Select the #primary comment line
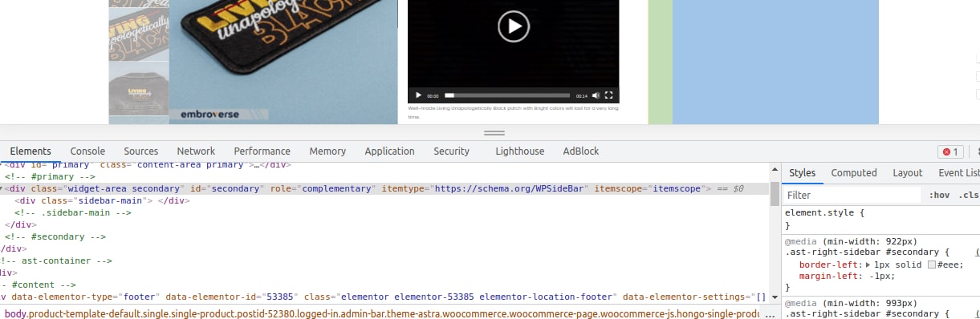This screenshot has width=980, height=319. pyautogui.click(x=50, y=176)
